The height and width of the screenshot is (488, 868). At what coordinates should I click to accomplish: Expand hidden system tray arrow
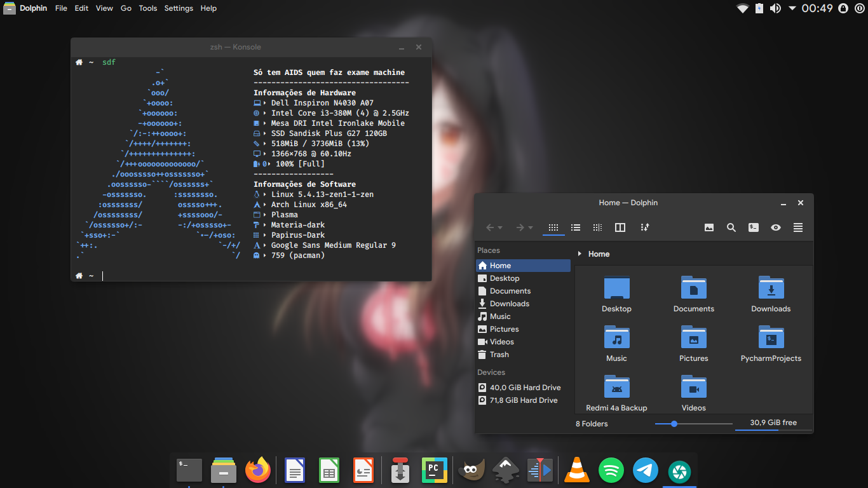pyautogui.click(x=792, y=8)
